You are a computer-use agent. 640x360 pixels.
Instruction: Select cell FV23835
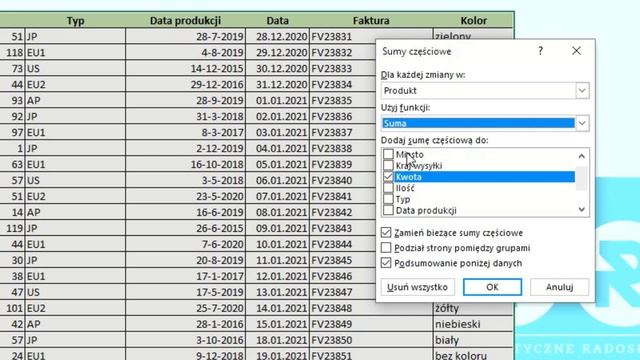coord(343,100)
